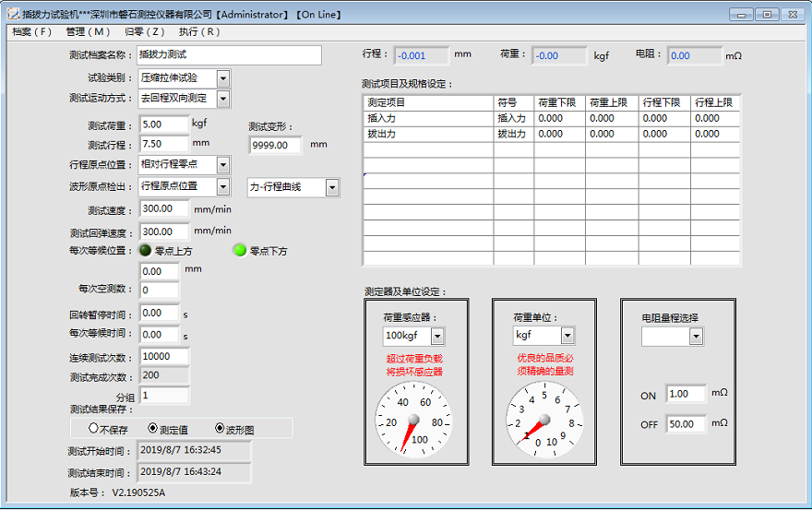Select the 波形图 radio option
The image size is (812, 510).
point(220,428)
